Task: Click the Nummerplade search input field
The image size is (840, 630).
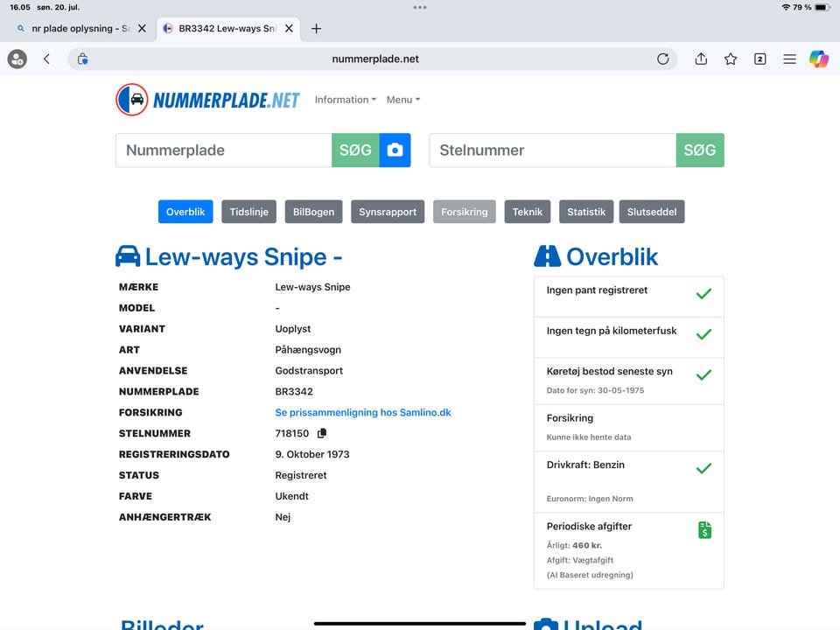Action: tap(224, 150)
